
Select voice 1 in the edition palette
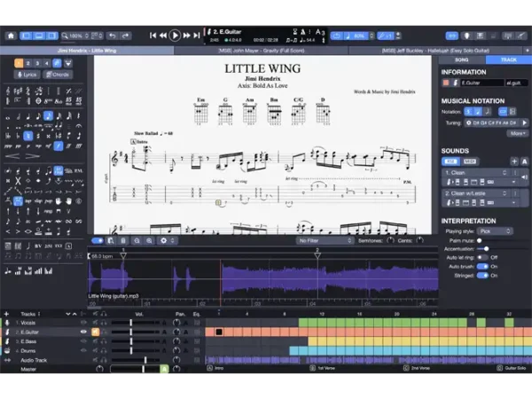click(19, 63)
